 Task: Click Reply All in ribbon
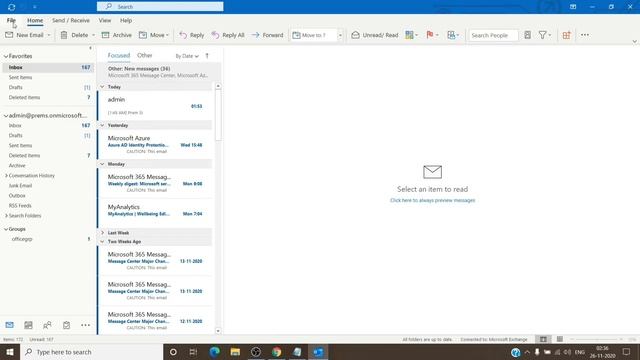(x=228, y=35)
